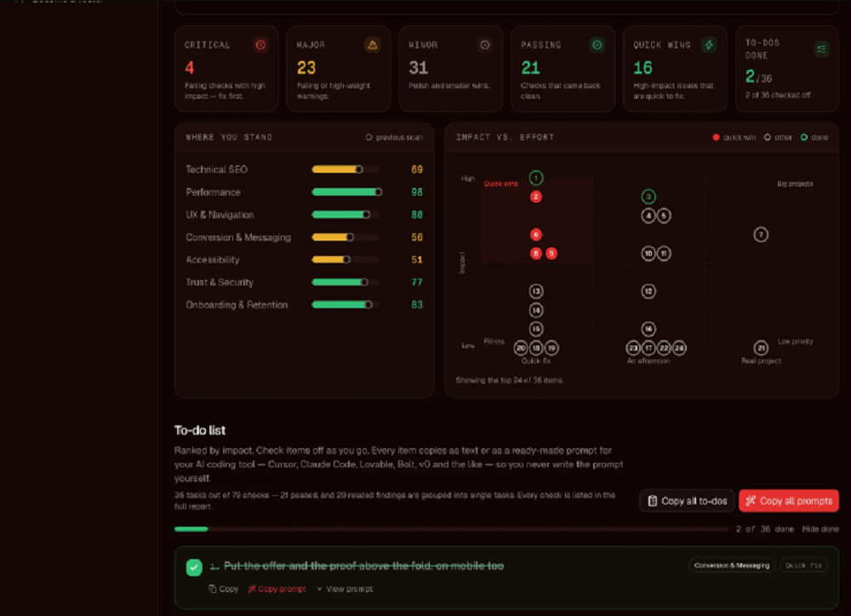851x616 pixels.
Task: Click the gray circle icon on the Minor card
Action: tap(485, 45)
